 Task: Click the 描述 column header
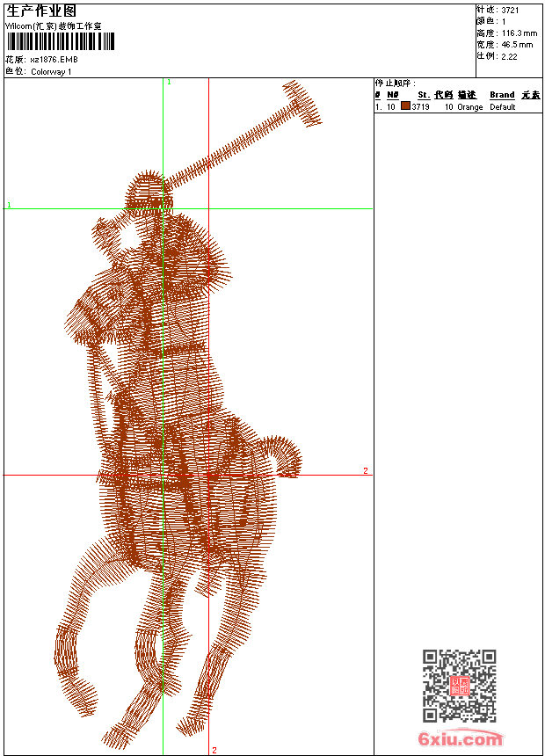467,95
